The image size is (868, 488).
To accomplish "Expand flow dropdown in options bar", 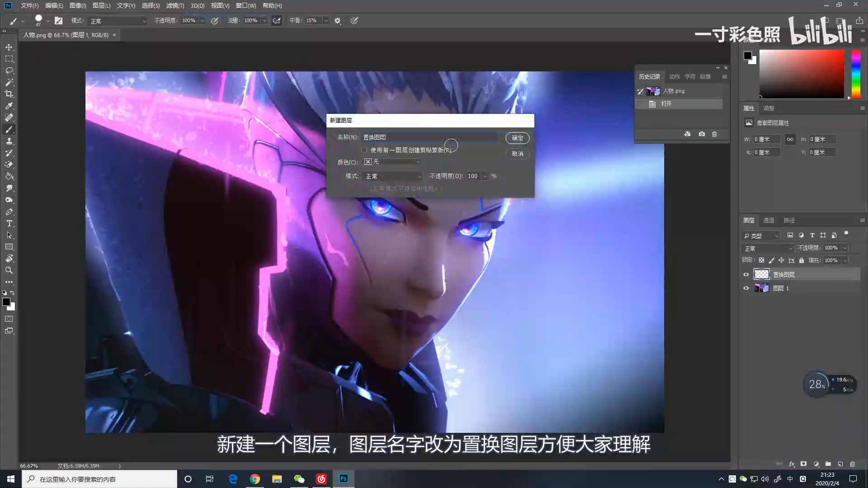I will 264,21.
